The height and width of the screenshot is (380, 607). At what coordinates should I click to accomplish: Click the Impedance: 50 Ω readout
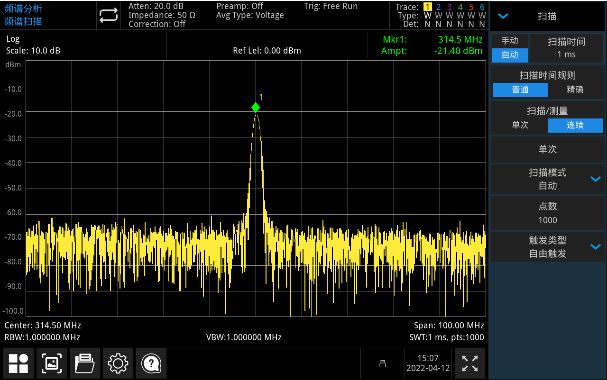tap(161, 15)
